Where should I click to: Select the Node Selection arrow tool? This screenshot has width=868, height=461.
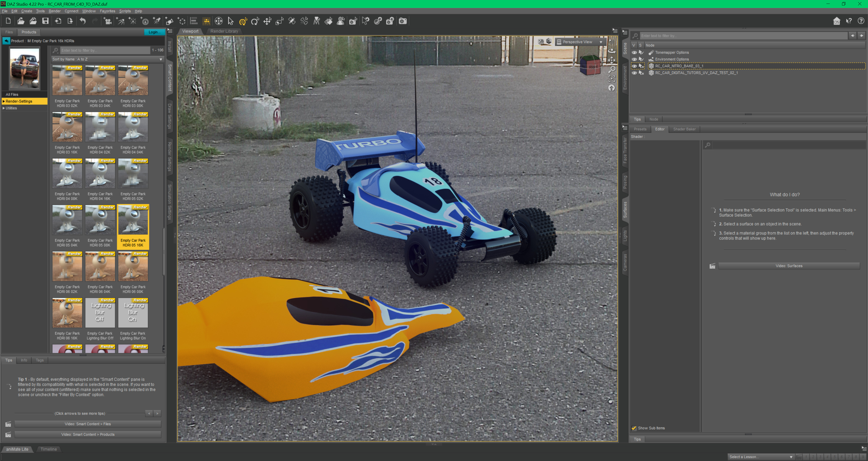coord(231,21)
